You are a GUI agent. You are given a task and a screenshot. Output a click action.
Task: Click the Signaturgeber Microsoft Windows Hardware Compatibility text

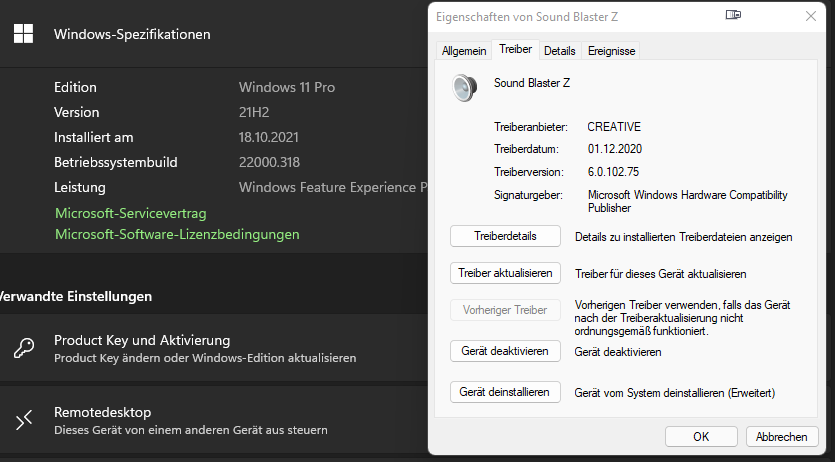(x=687, y=201)
